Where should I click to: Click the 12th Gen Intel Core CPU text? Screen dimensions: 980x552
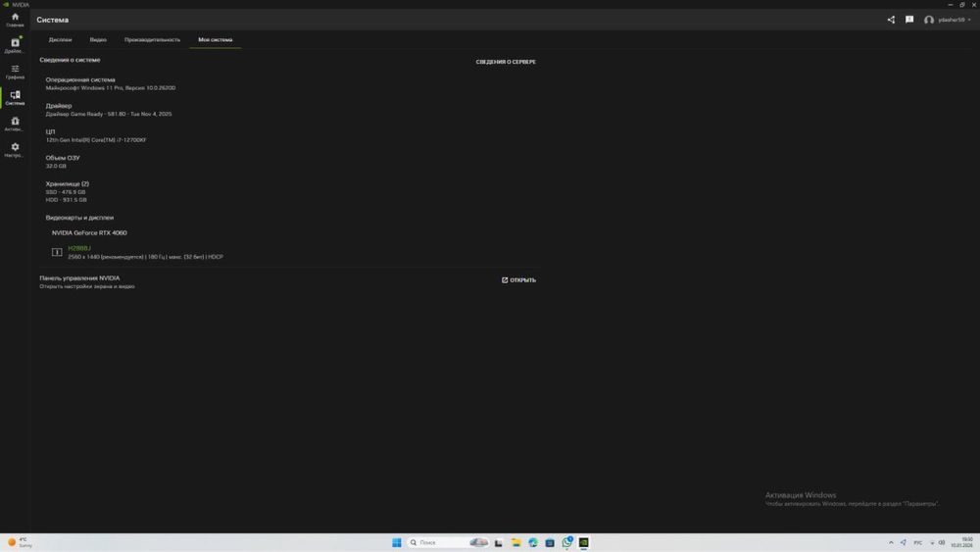(96, 140)
